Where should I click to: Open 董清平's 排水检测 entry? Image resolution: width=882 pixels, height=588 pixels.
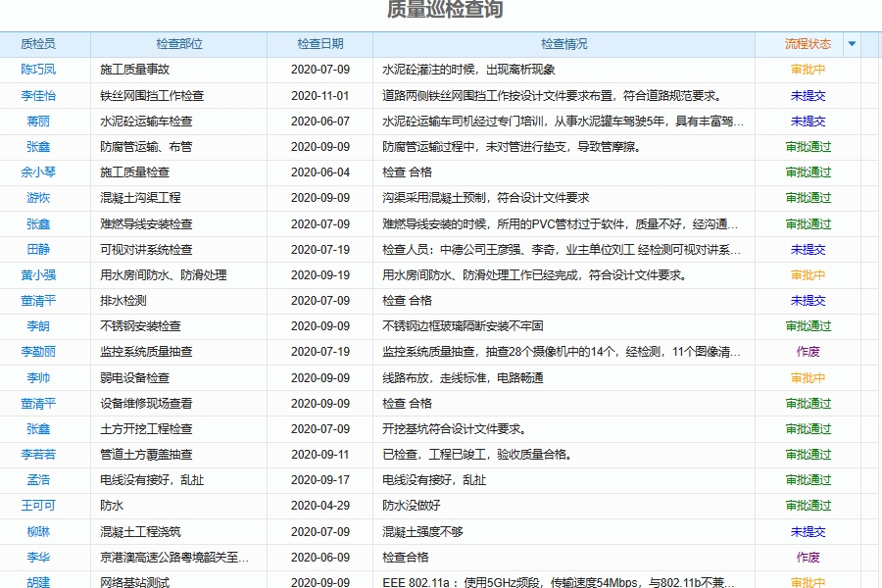point(37,300)
